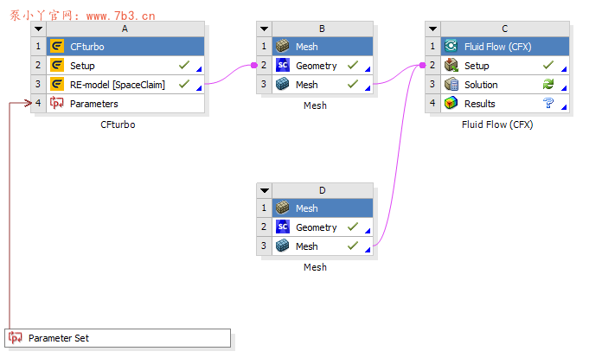The width and height of the screenshot is (589, 364).
Task: Click the question mark status icon on Results
Action: click(x=548, y=103)
